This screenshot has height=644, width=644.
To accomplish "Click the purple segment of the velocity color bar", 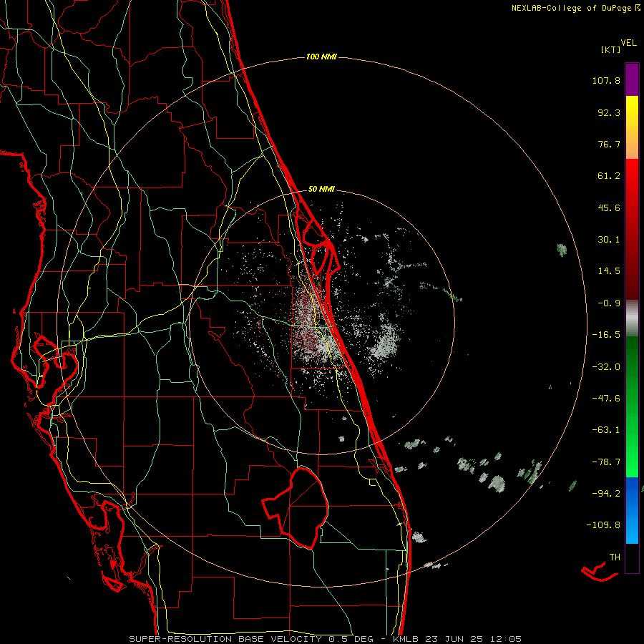I will 632,79.
